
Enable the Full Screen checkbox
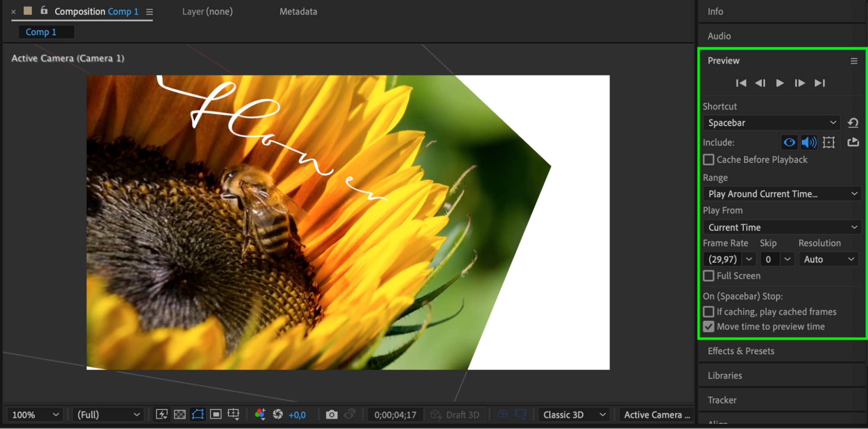click(x=709, y=276)
